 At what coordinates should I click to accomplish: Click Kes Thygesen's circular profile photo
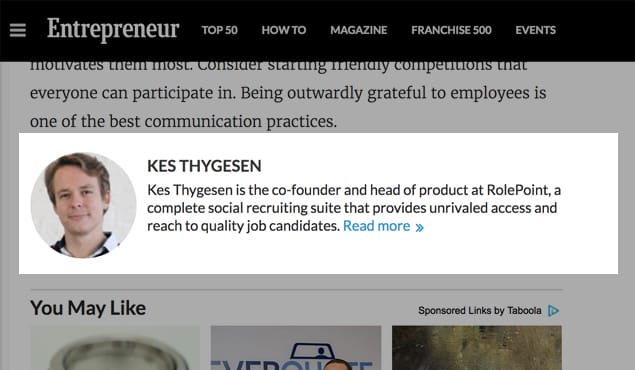coord(83,205)
